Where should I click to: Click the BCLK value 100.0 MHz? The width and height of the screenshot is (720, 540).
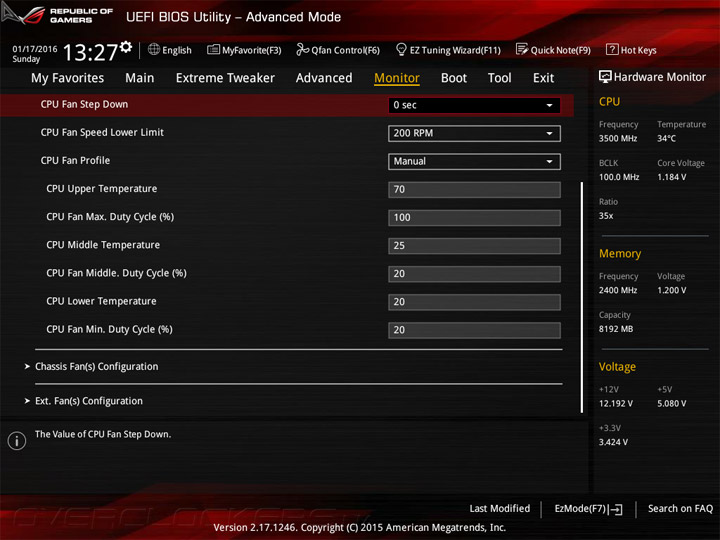[x=619, y=177]
